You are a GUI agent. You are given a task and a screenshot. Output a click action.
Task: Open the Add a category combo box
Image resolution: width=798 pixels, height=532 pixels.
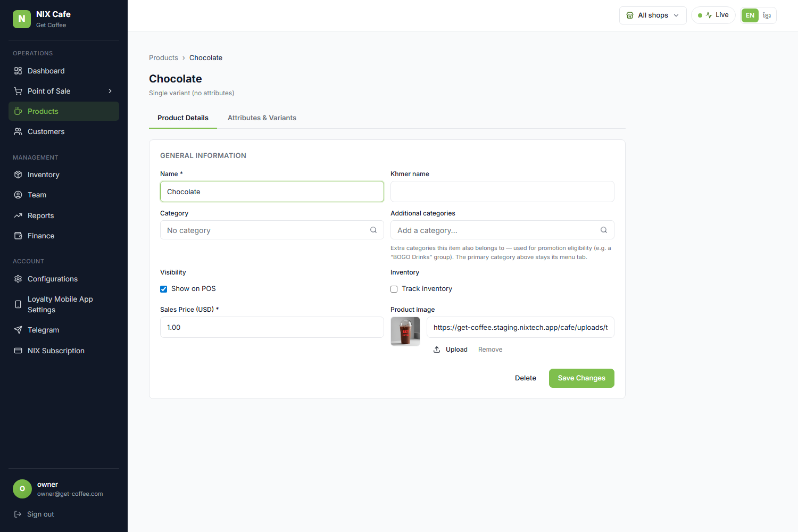pyautogui.click(x=502, y=230)
